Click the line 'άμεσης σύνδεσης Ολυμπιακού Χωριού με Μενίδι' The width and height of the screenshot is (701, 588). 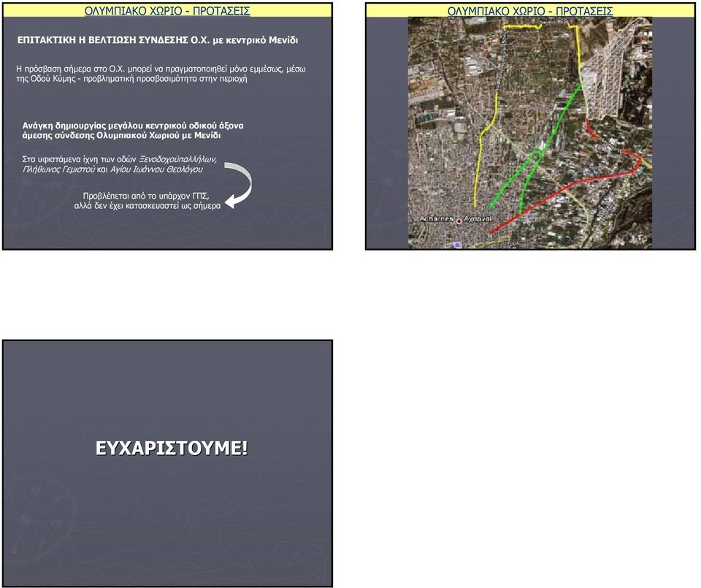pyautogui.click(x=121, y=135)
